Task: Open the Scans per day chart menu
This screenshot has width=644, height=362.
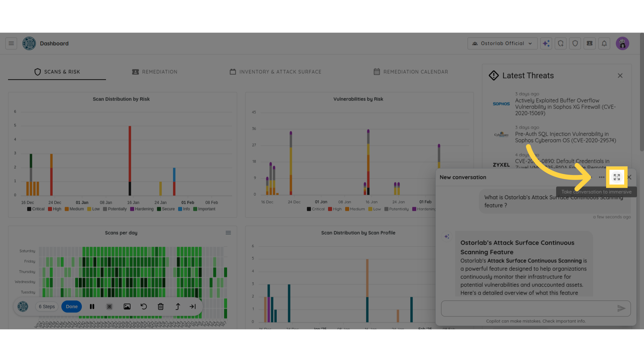Action: point(228,233)
